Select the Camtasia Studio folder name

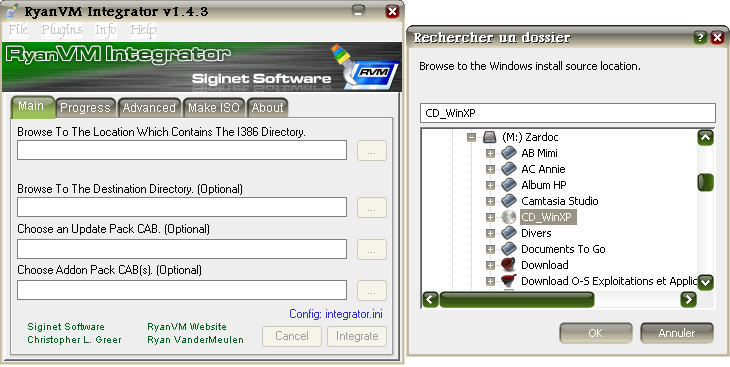pos(560,201)
